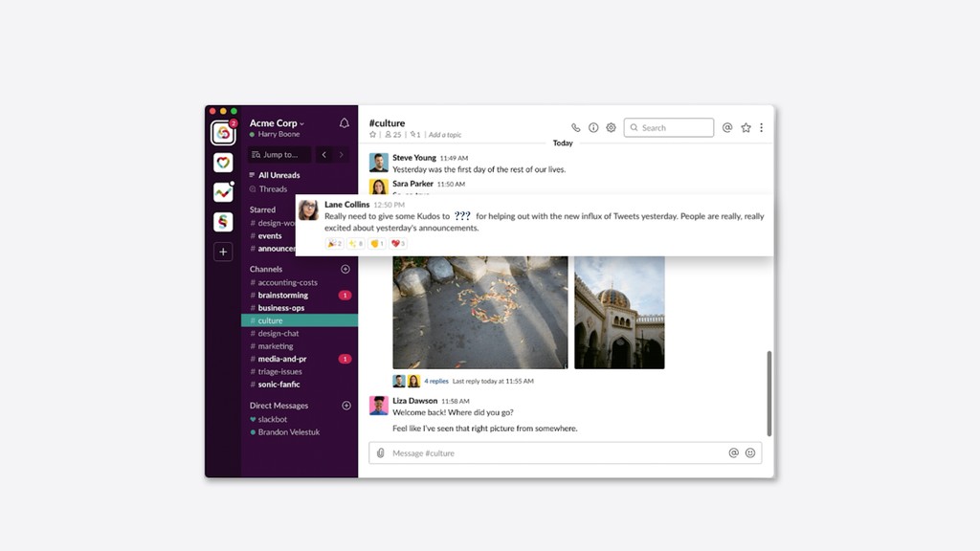Open channel settings gear icon
The width and height of the screenshot is (980, 551).
(611, 127)
